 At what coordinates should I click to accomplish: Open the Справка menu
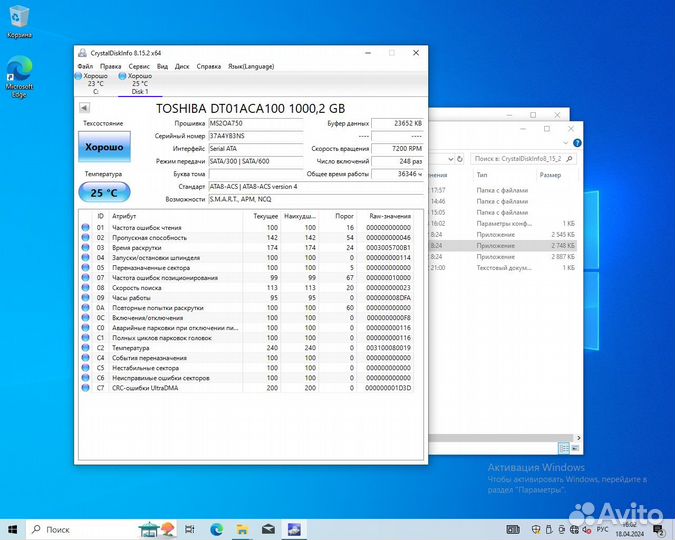[209, 66]
